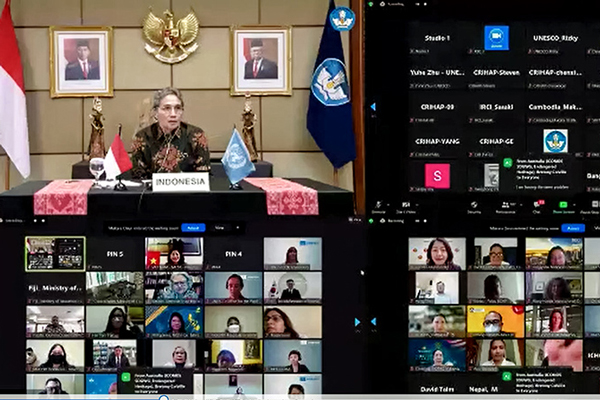The image size is (600, 400).
Task: Select the PIN 4 participant tile
Action: click(x=233, y=254)
